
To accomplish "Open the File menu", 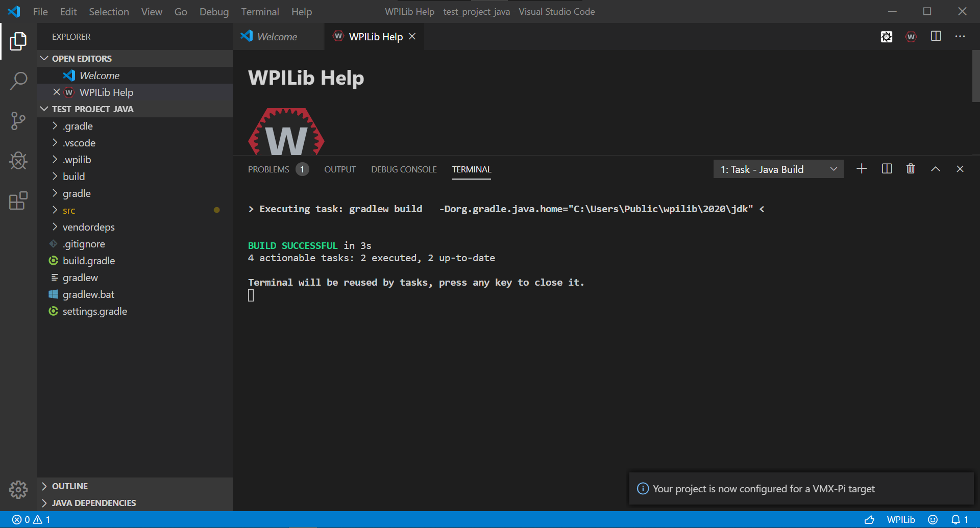I will click(x=40, y=11).
